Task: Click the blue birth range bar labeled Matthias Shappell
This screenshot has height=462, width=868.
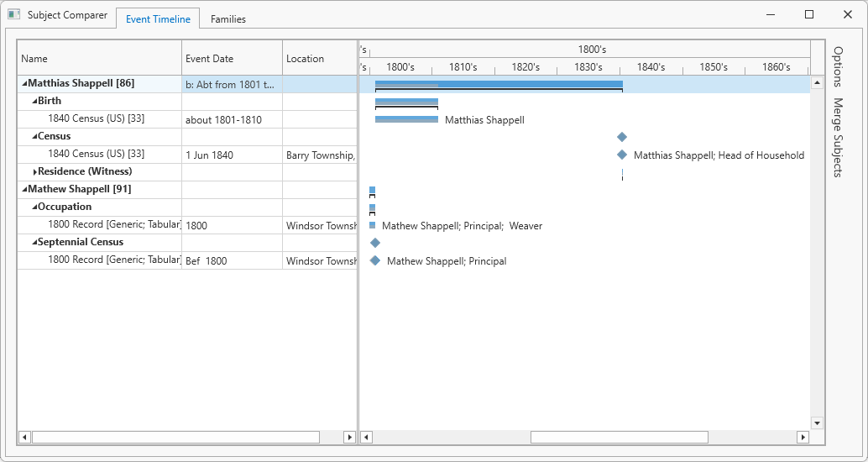Action: tap(406, 119)
